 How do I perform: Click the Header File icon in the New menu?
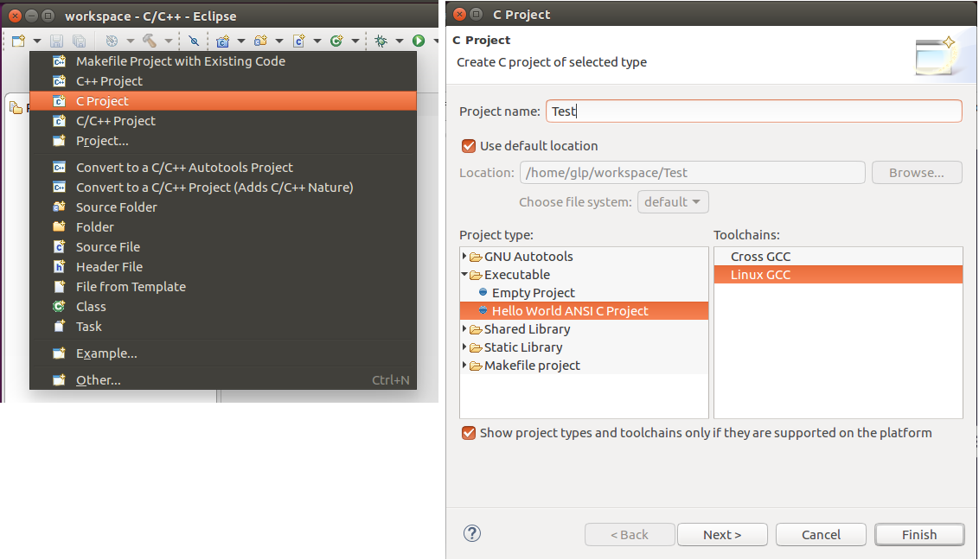pyautogui.click(x=60, y=266)
